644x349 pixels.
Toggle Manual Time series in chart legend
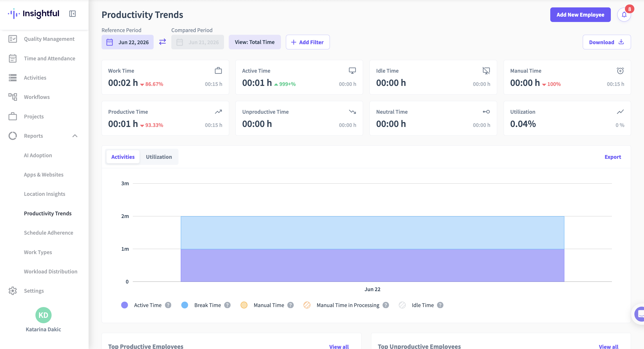point(262,305)
